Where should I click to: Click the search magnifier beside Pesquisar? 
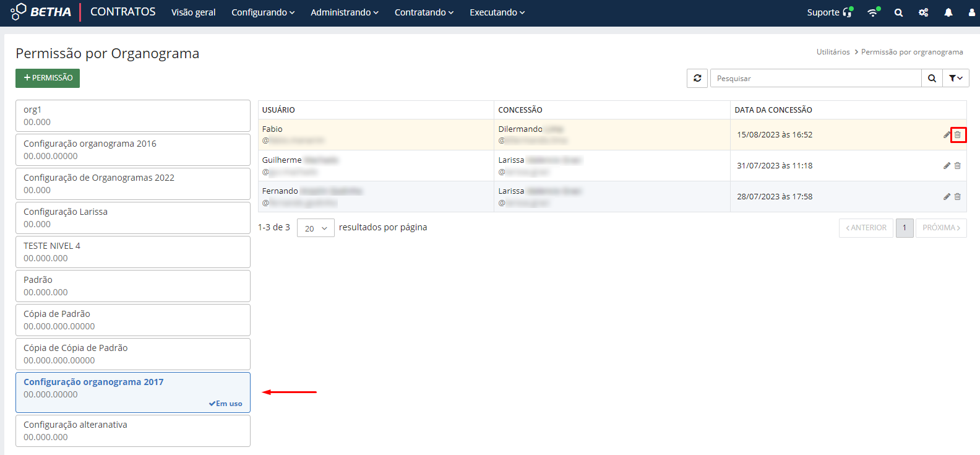point(932,78)
